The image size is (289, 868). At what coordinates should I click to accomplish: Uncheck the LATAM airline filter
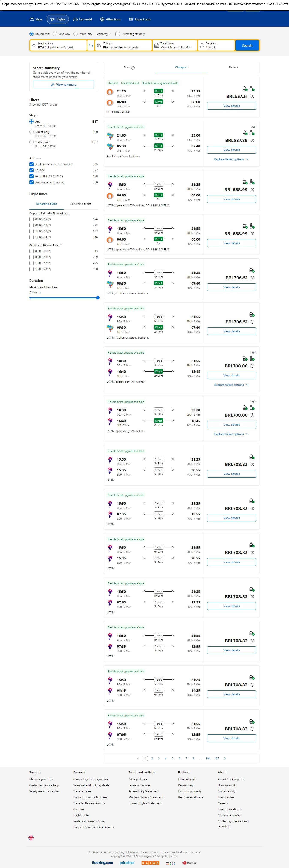(x=31, y=171)
